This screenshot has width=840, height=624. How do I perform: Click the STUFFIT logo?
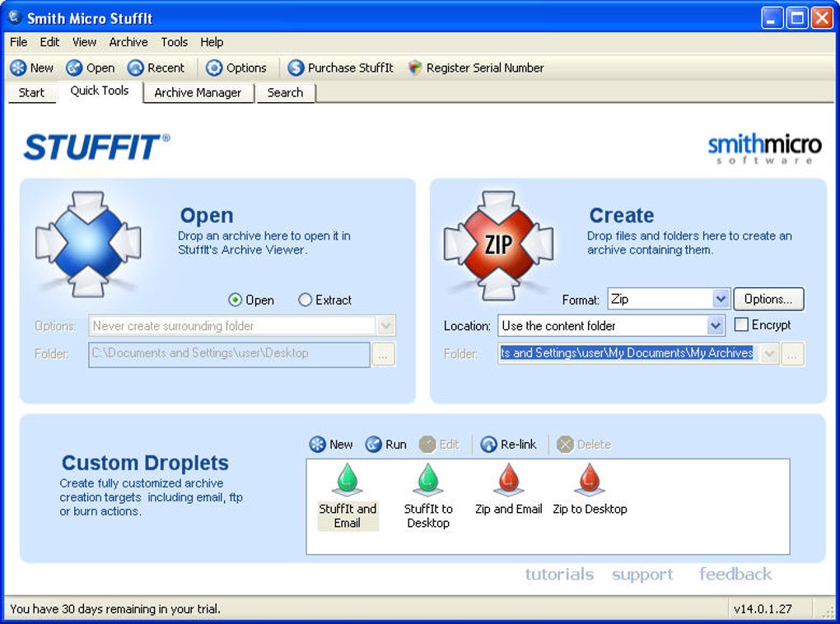coord(97,147)
